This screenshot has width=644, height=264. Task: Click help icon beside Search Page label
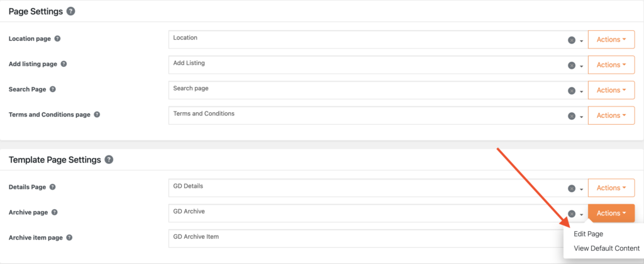tap(53, 89)
